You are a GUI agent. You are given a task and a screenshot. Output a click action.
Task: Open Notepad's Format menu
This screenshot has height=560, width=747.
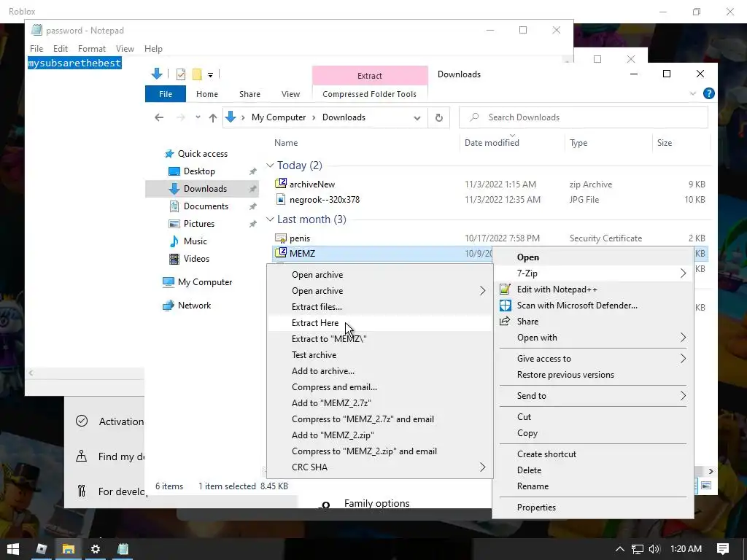coord(91,49)
